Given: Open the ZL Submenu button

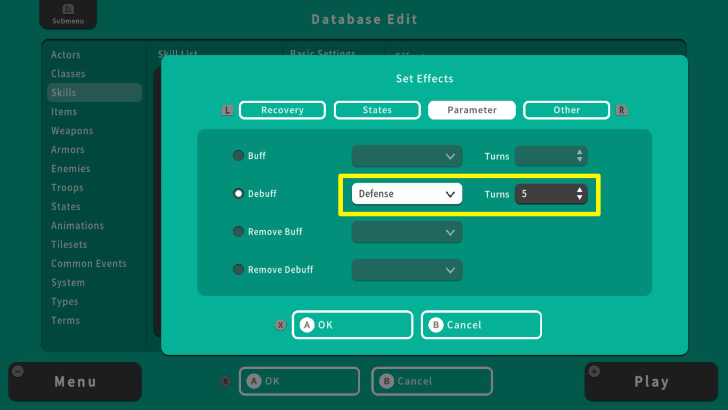Looking at the screenshot, I should pyautogui.click(x=68, y=14).
